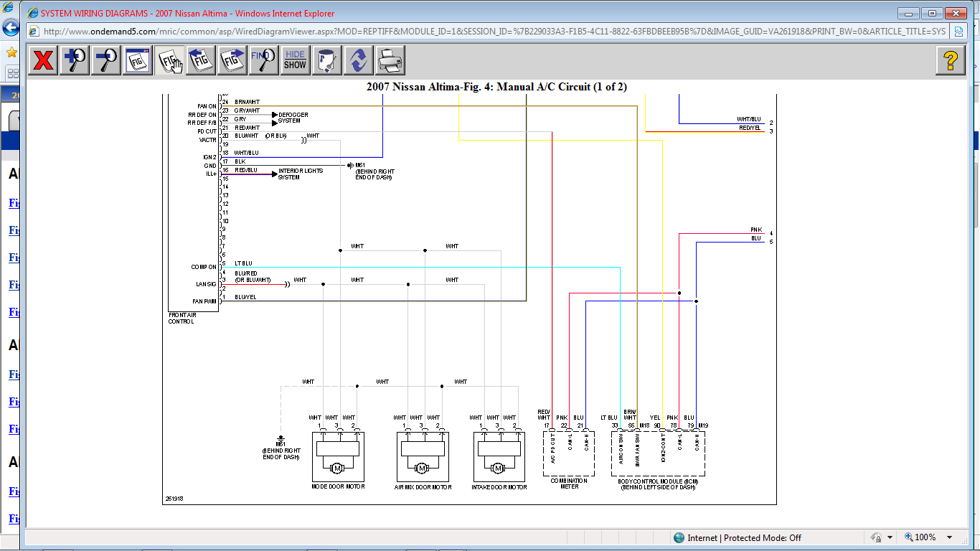Click the SYSTEM WIRING DIAGRAMS window title
This screenshot has height=551, width=980.
pyautogui.click(x=187, y=14)
